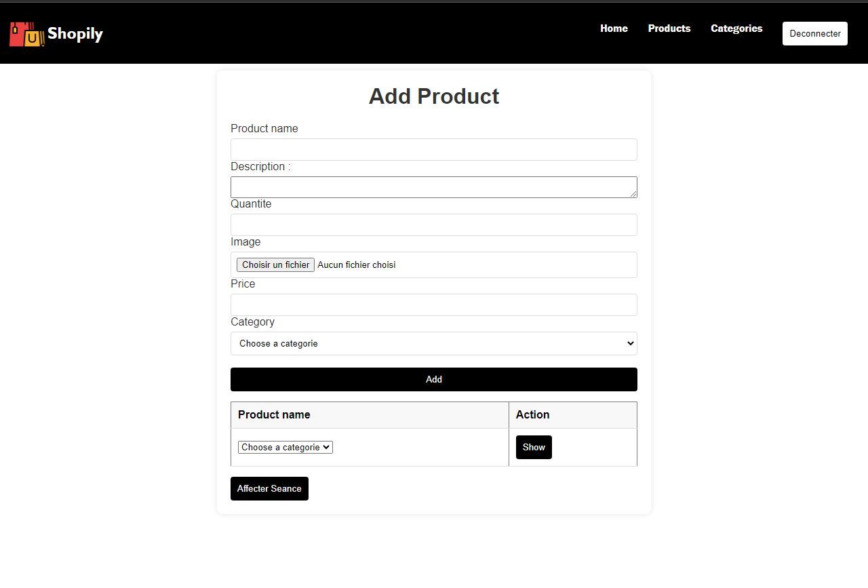Go to the Home page
Image resolution: width=868 pixels, height=588 pixels.
[x=614, y=28]
